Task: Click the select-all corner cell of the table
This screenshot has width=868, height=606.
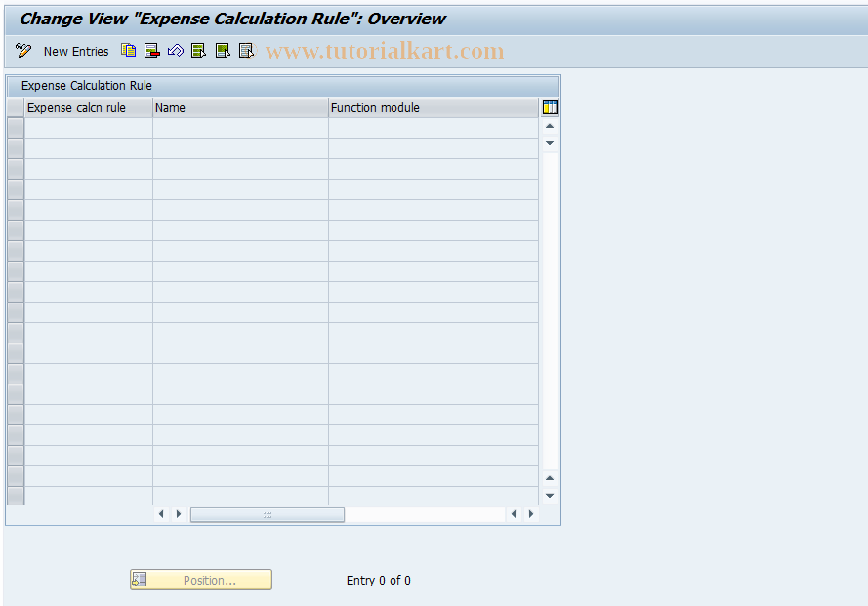Action: pyautogui.click(x=16, y=108)
